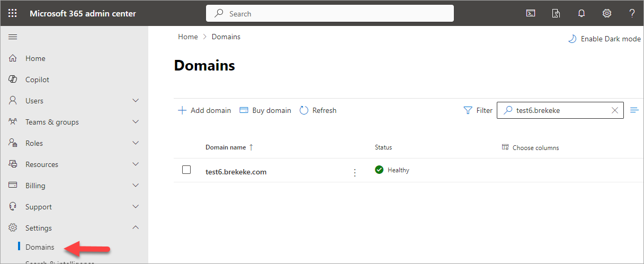Viewport: 644px width, 264px height.
Task: Click Choose columns
Action: click(x=530, y=147)
